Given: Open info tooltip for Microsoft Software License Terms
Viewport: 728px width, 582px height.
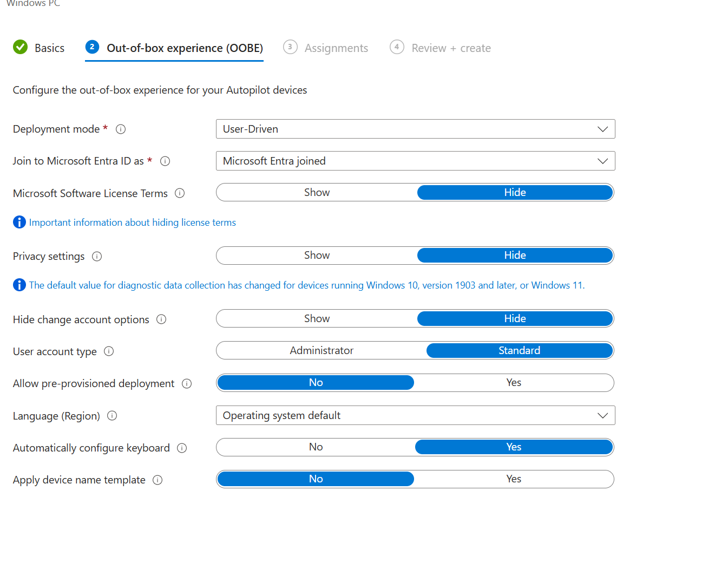Looking at the screenshot, I should point(180,193).
